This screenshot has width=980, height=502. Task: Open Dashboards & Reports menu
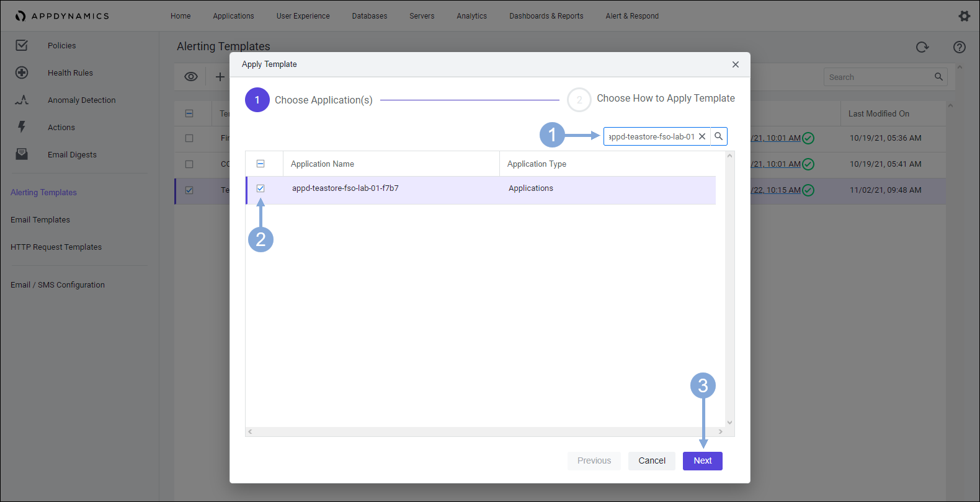point(546,16)
